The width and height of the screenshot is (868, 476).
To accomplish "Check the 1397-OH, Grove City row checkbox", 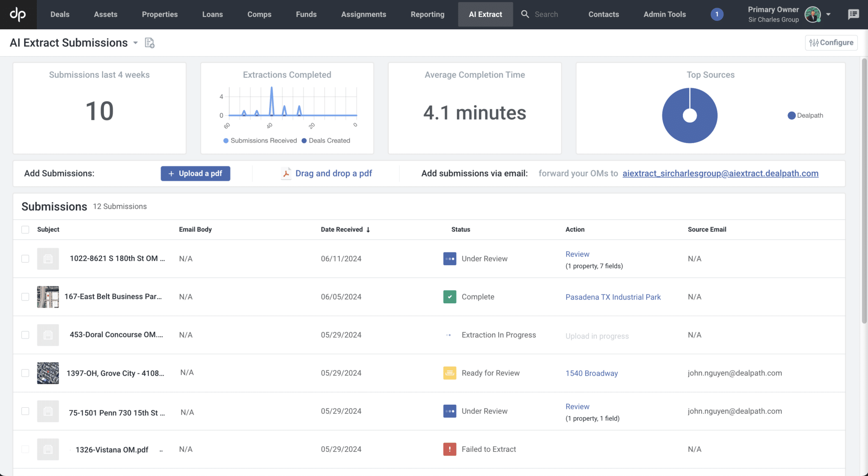I will pos(25,373).
